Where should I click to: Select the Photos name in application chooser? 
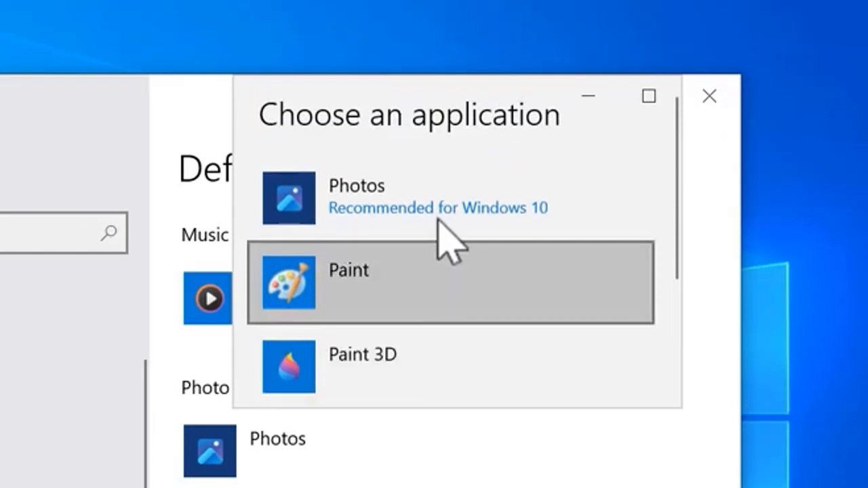tap(357, 186)
